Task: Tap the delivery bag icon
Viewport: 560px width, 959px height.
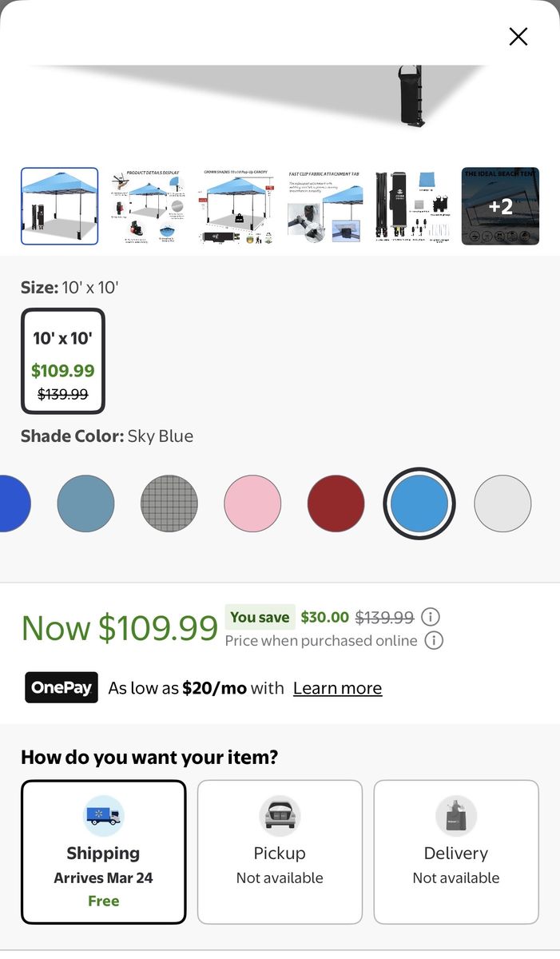Action: pyautogui.click(x=456, y=816)
